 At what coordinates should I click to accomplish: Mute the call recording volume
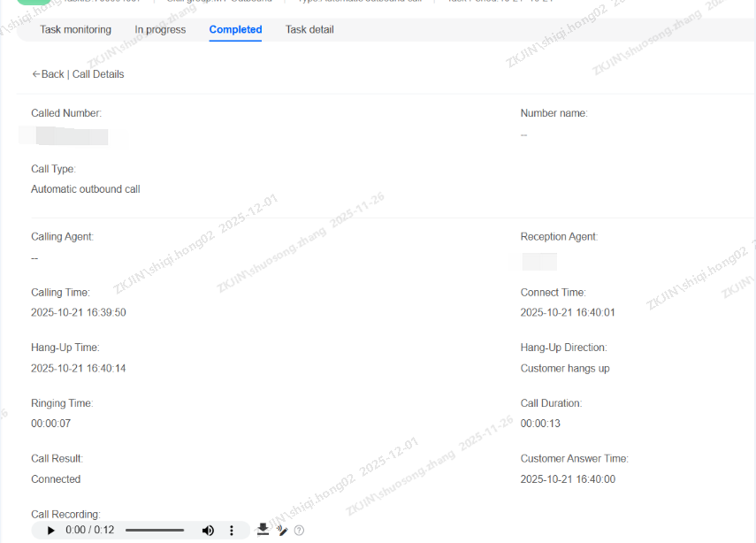[208, 531]
